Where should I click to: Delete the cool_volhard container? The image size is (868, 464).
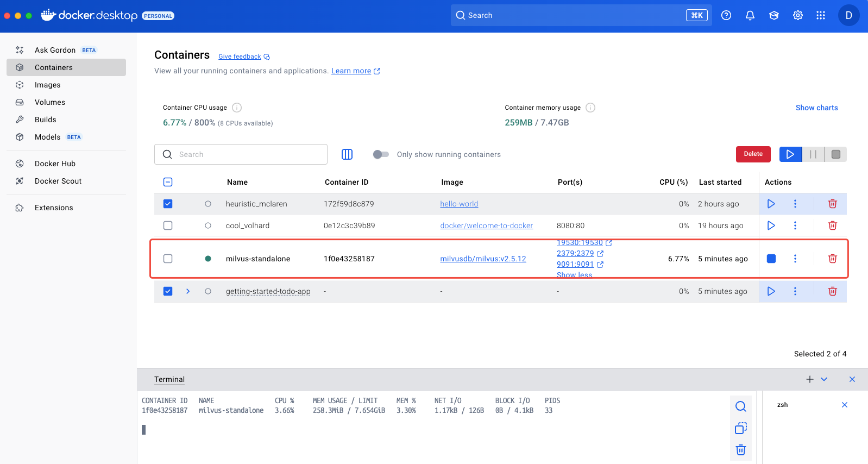pyautogui.click(x=832, y=225)
